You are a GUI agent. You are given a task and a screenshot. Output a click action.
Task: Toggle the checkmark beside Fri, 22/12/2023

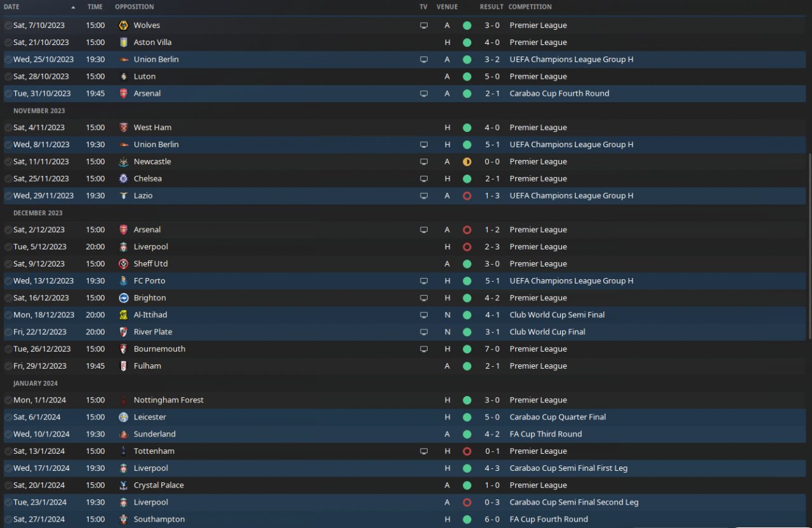coord(8,332)
